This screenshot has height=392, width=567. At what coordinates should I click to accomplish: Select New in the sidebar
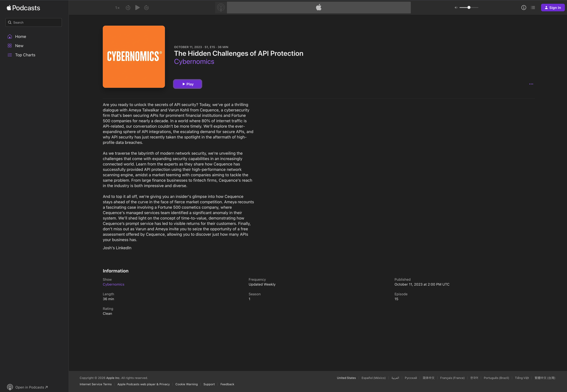click(19, 46)
